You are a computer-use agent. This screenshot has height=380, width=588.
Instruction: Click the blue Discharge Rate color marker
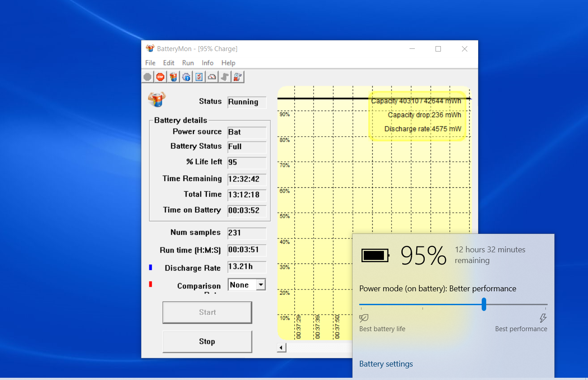151,268
